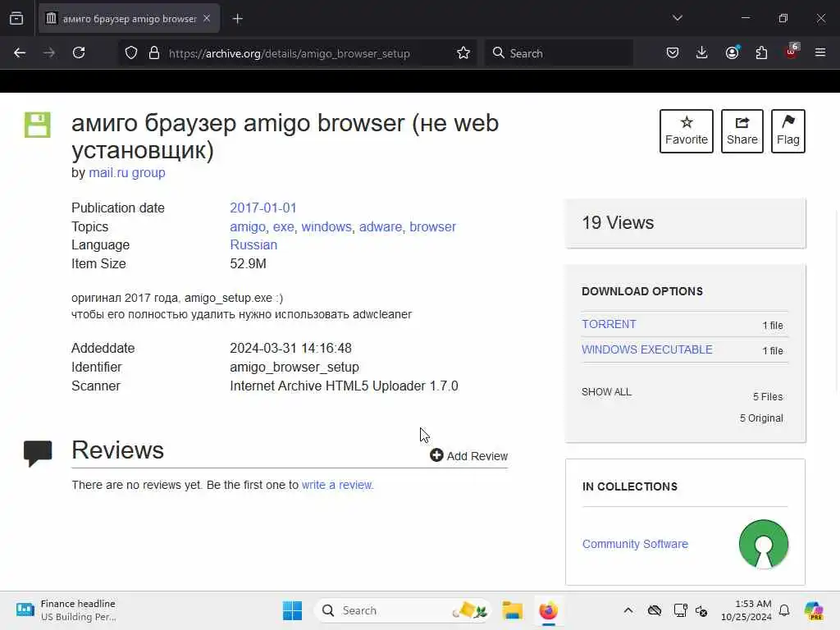Open the notifications bell
Image resolution: width=840 pixels, height=630 pixels.
click(784, 610)
